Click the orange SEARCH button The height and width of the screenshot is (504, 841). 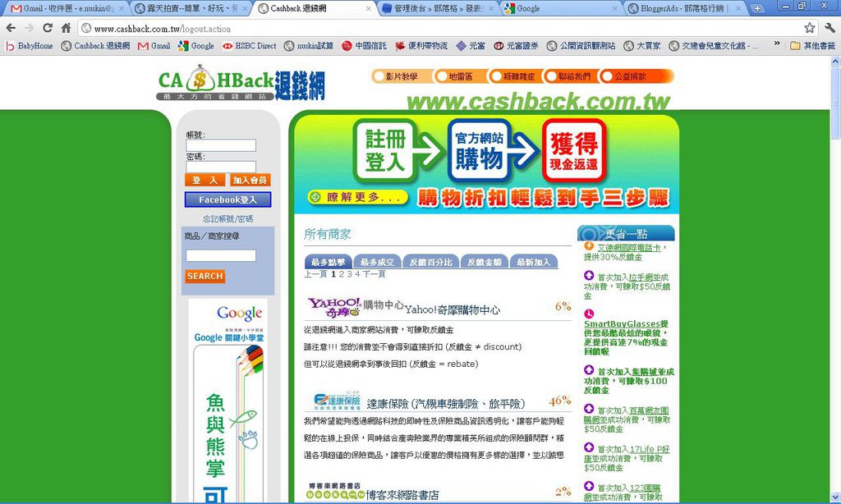[205, 276]
